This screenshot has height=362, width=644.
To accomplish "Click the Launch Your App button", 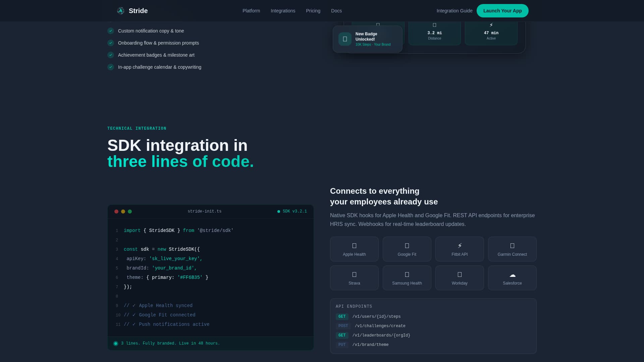I will (x=502, y=11).
